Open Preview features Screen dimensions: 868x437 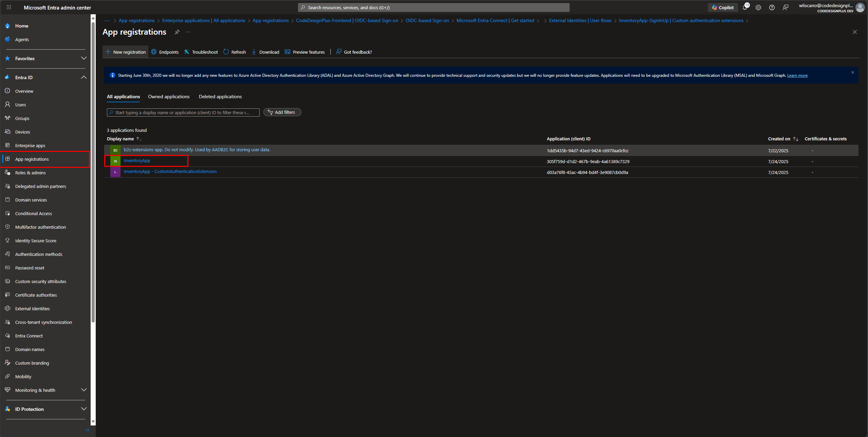[x=305, y=52]
